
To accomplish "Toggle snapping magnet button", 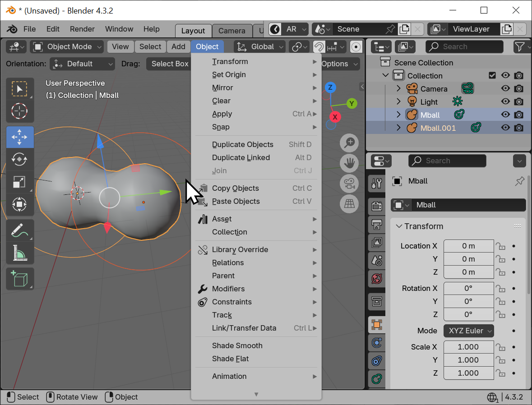I will click(x=319, y=47).
